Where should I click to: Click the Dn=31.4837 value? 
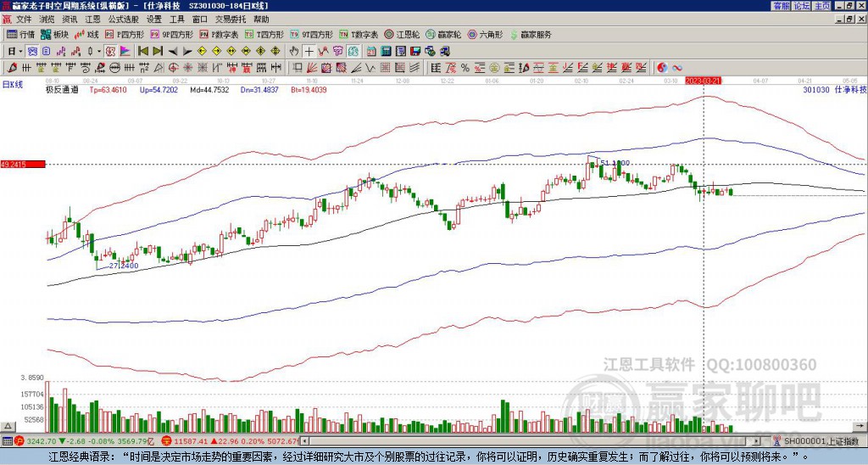[259, 90]
